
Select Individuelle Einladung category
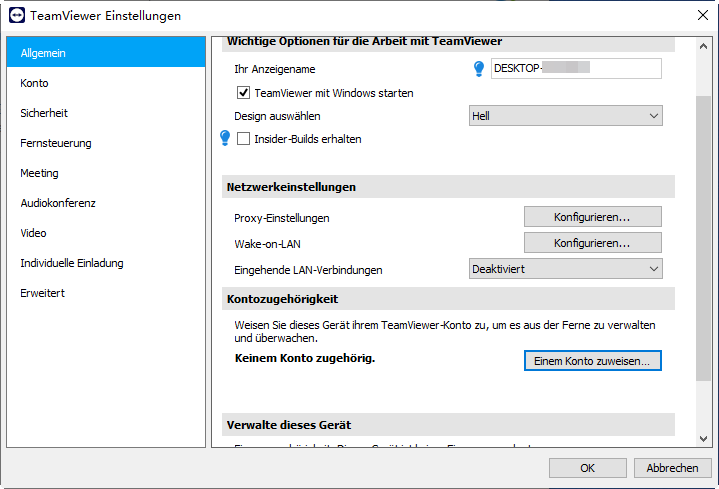tap(106, 263)
